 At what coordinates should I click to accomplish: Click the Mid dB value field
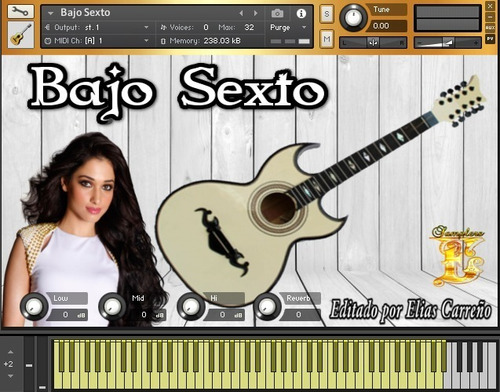147,315
